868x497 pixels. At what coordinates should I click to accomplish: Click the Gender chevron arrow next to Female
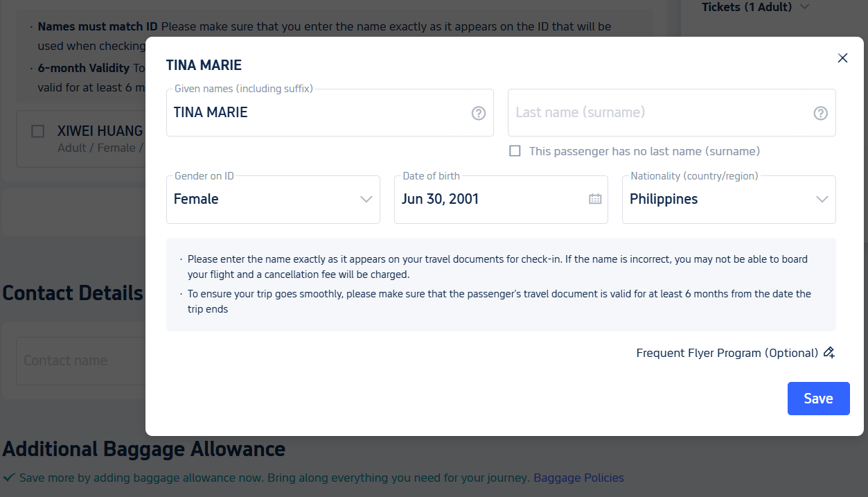pyautogui.click(x=366, y=200)
